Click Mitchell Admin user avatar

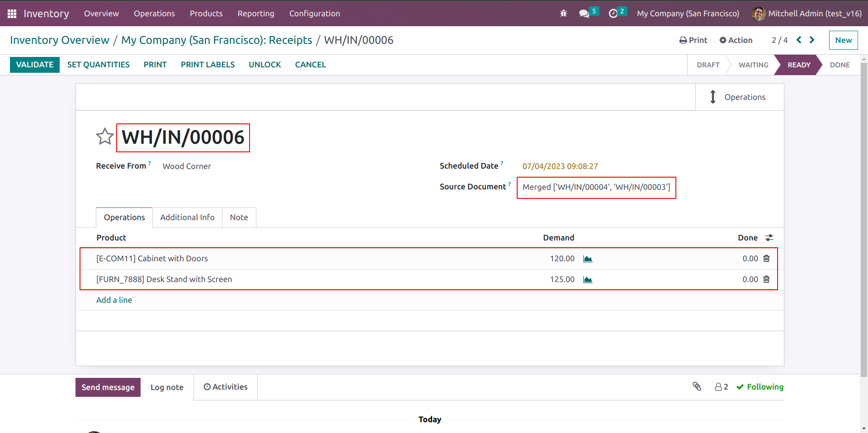click(758, 14)
